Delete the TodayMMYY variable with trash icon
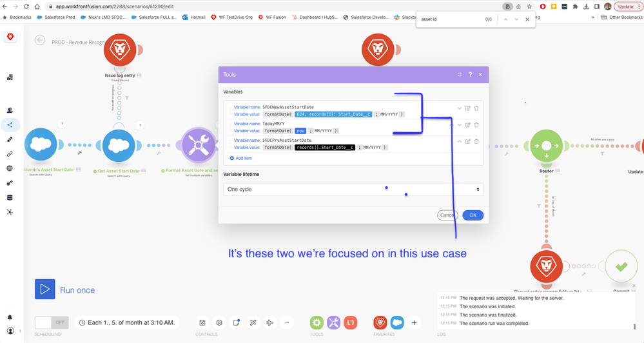The height and width of the screenshot is (343, 644). coord(476,125)
